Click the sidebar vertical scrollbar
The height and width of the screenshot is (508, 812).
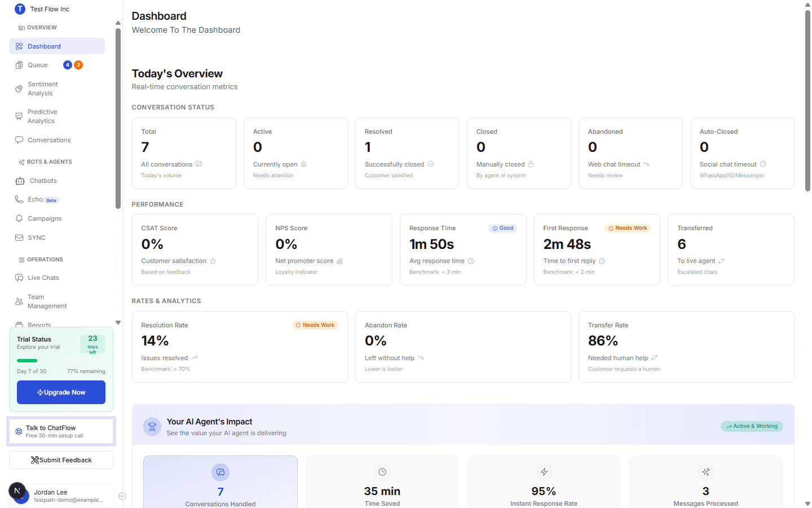(x=118, y=119)
